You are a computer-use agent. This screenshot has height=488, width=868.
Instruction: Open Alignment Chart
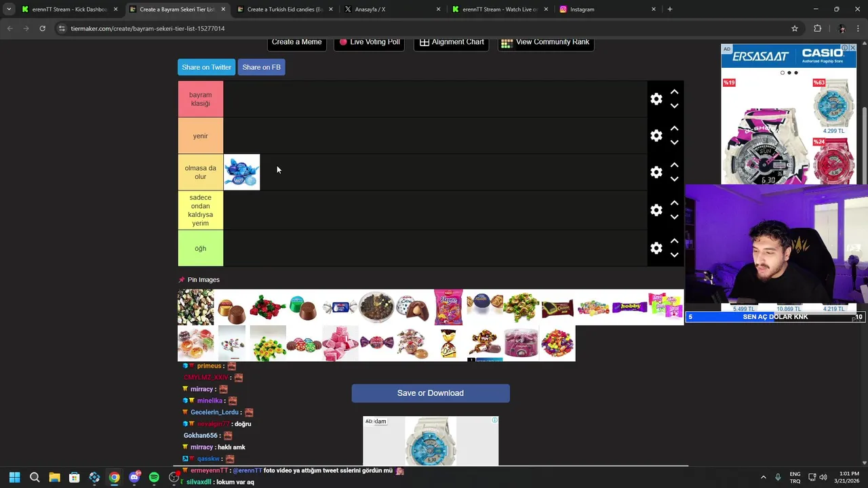click(452, 42)
